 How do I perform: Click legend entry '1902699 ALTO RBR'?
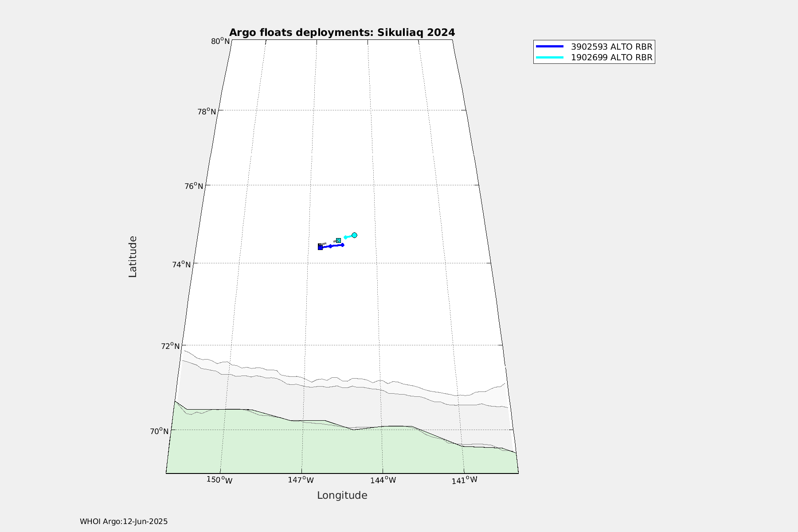pyautogui.click(x=612, y=57)
